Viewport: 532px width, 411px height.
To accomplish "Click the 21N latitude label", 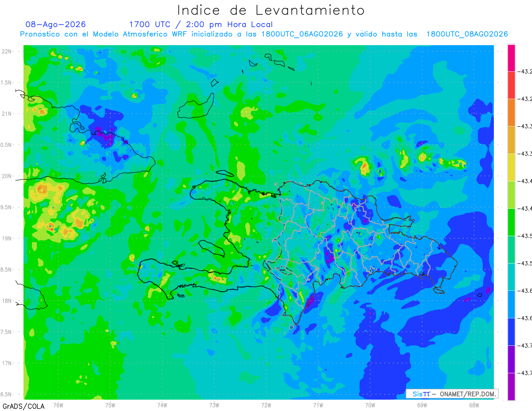I will point(8,114).
